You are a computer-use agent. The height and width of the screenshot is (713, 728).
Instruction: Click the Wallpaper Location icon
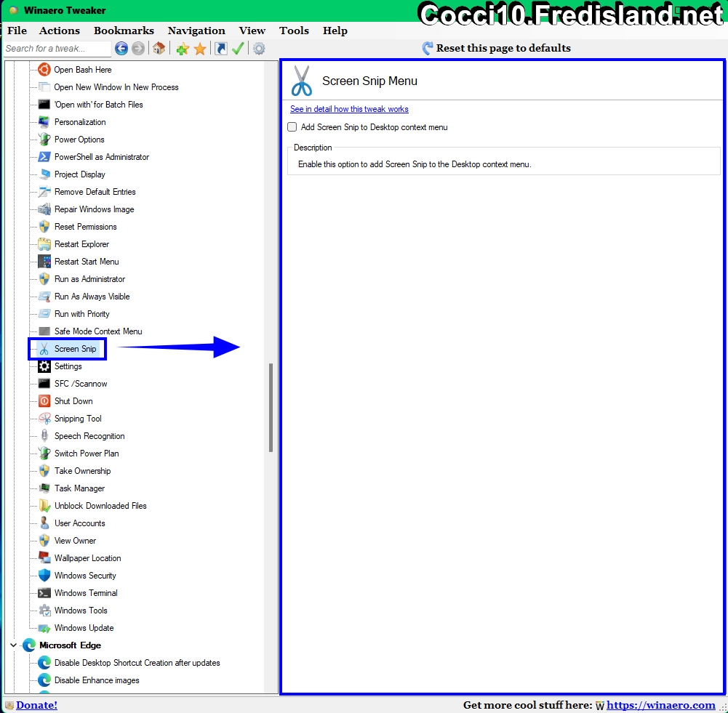[44, 557]
